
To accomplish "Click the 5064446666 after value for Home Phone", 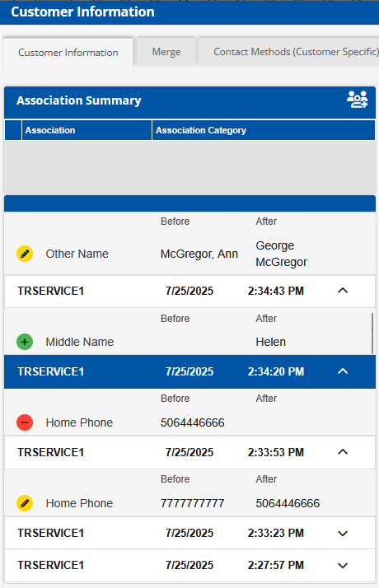I will (x=288, y=503).
